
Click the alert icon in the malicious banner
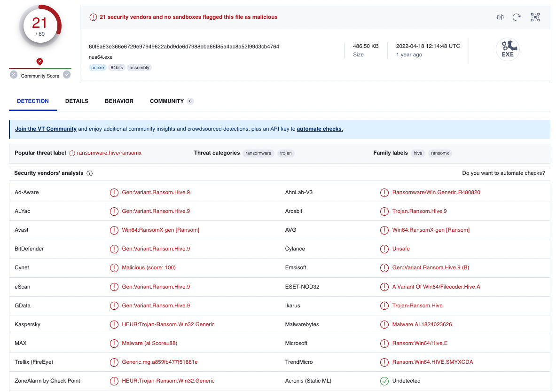(93, 17)
